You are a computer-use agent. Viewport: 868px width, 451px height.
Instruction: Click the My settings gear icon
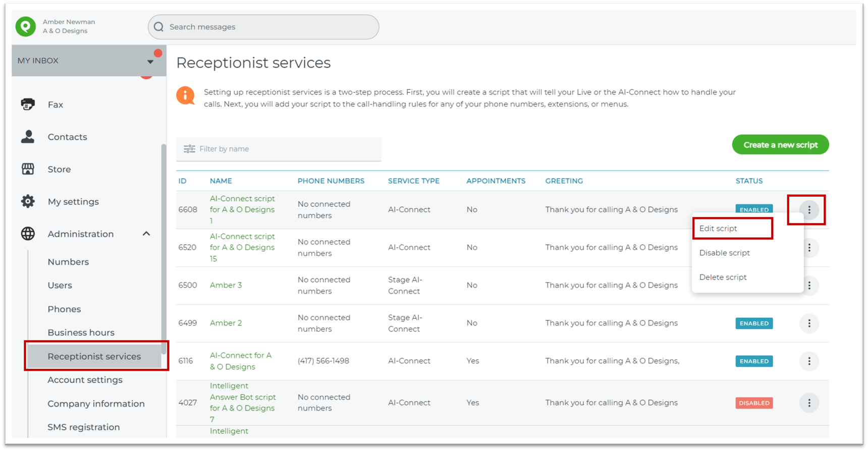[28, 201]
